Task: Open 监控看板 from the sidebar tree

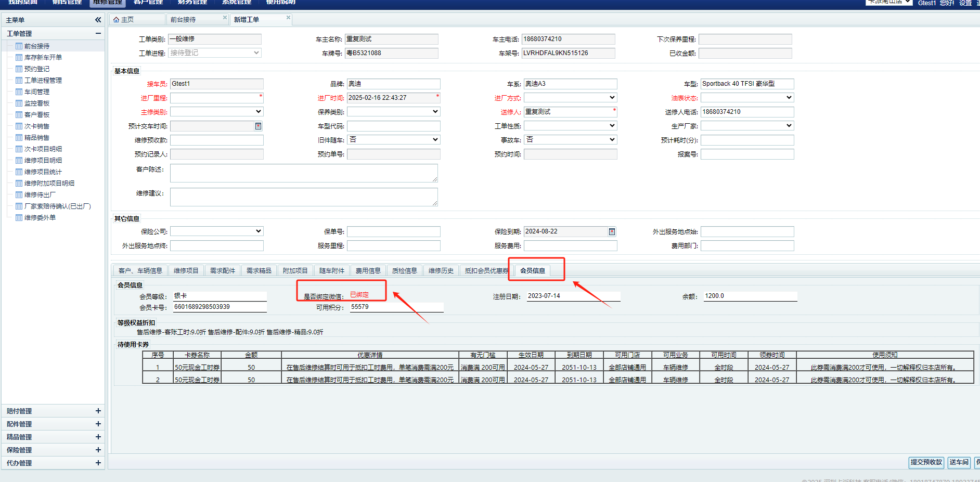Action: click(x=37, y=103)
